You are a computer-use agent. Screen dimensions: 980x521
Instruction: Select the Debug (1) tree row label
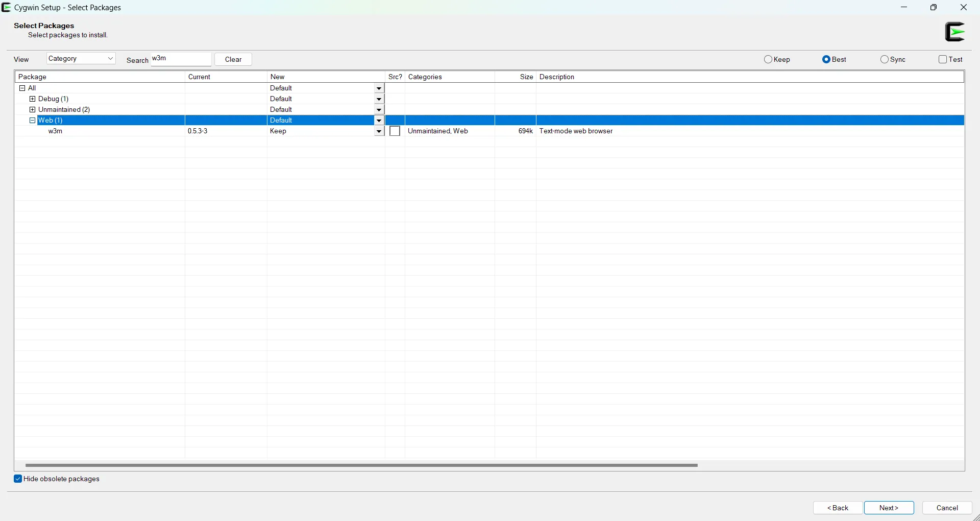pyautogui.click(x=54, y=99)
